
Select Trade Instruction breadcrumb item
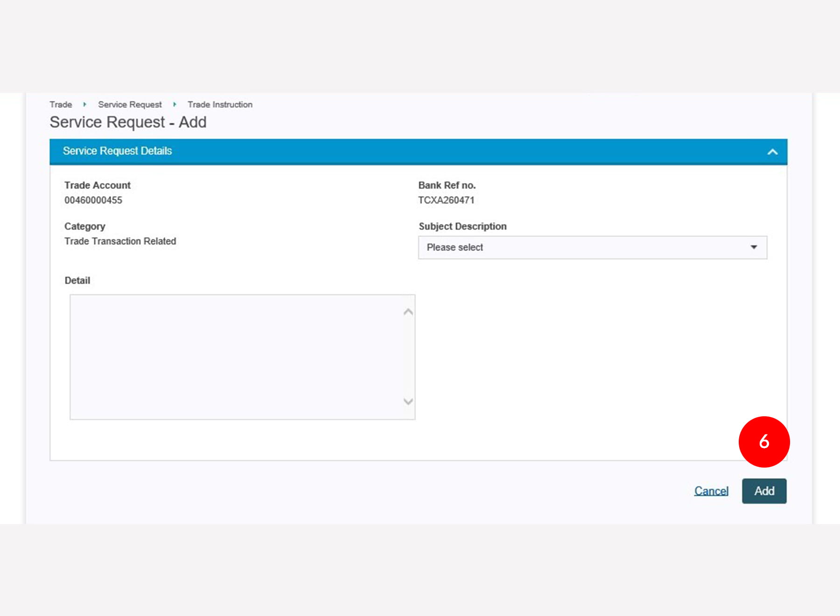[220, 105]
